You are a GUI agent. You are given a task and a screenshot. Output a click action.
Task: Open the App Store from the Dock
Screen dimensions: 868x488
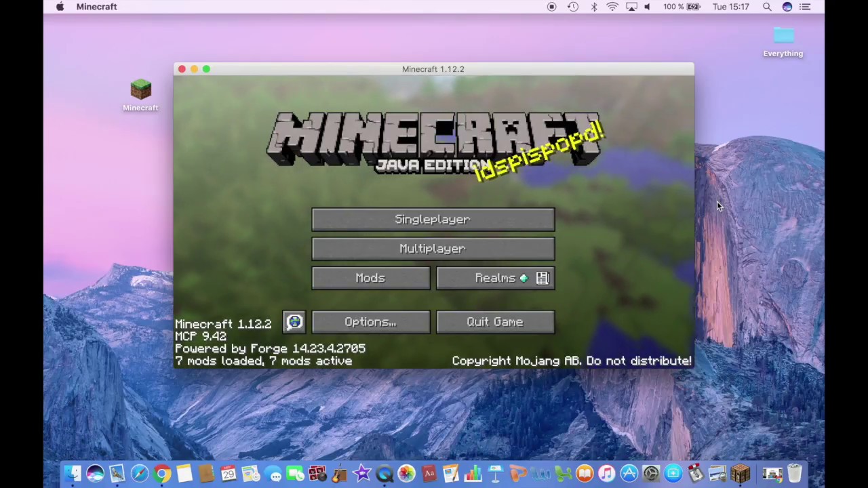click(x=629, y=474)
